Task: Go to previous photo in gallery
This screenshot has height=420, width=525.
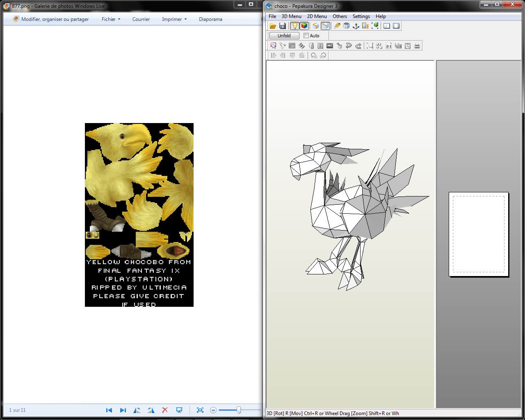Action: point(109,410)
